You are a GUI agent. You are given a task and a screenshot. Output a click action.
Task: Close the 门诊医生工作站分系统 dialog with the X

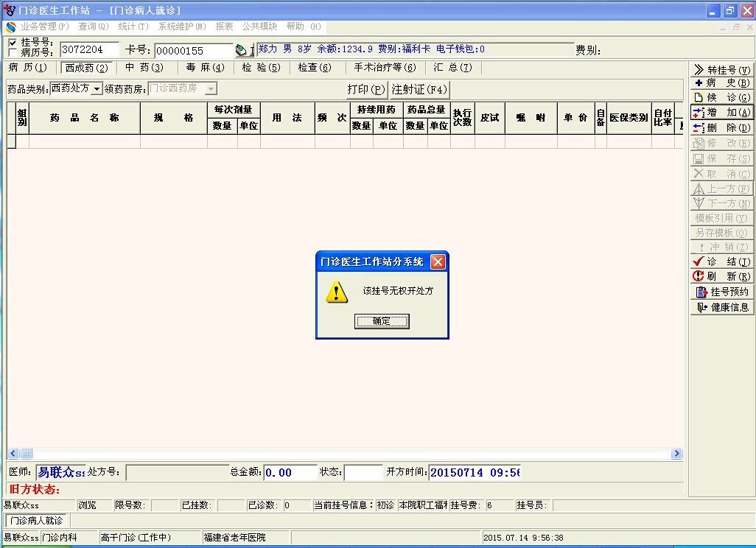coord(438,261)
